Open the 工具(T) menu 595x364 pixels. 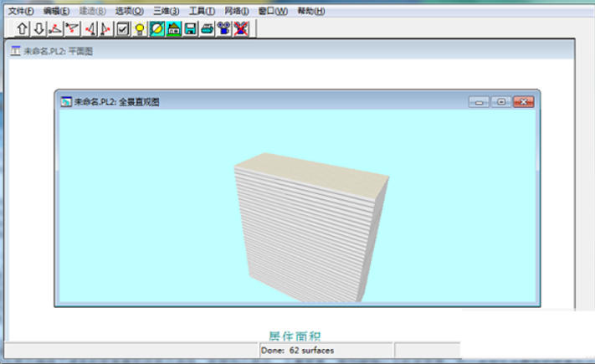point(202,11)
